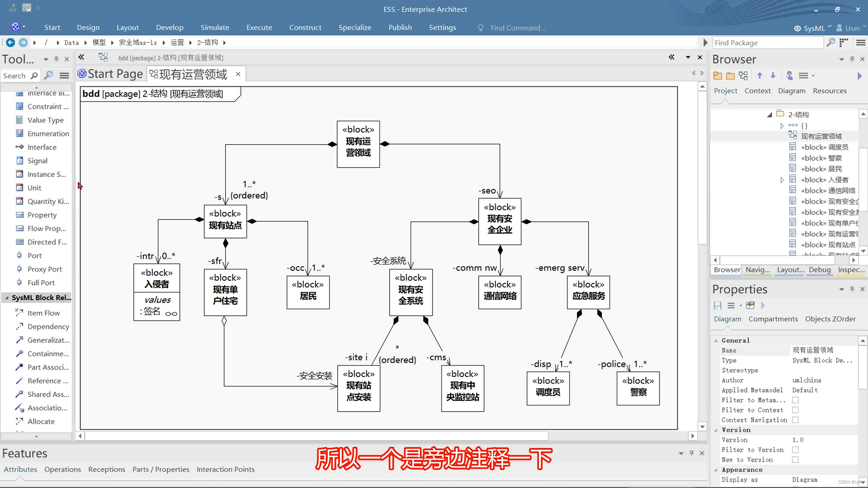
Task: Switch to the Compartments properties tab
Action: (x=773, y=319)
